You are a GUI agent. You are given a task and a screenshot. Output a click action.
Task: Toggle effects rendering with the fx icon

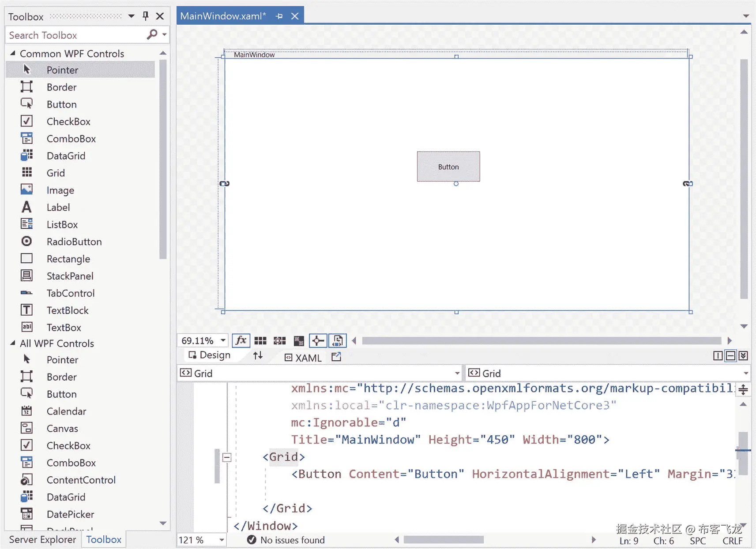241,340
